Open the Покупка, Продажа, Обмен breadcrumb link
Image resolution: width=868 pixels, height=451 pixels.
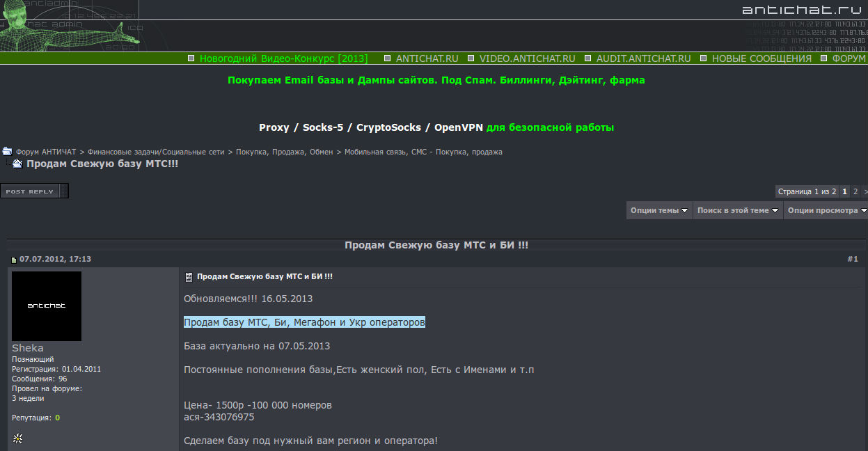285,152
